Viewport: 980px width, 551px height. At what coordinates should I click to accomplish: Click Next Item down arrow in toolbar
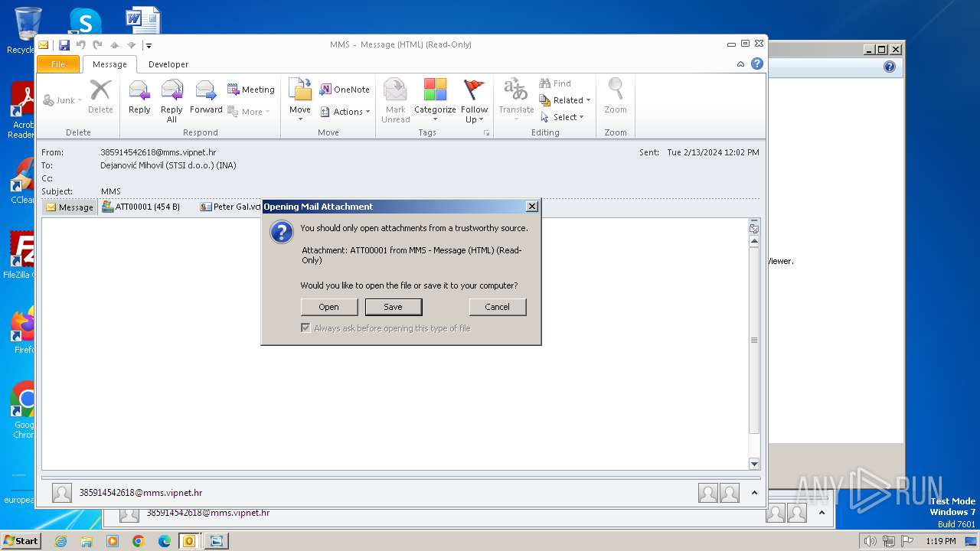[x=132, y=45]
